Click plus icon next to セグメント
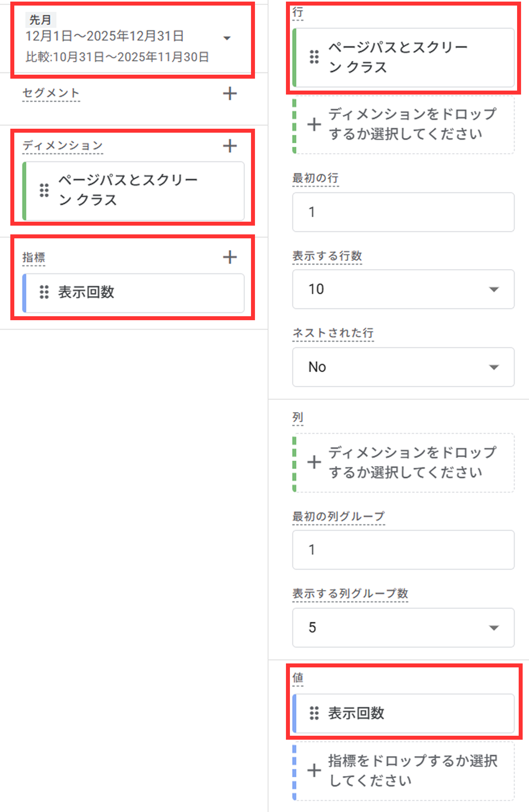The width and height of the screenshot is (529, 812). [x=230, y=94]
